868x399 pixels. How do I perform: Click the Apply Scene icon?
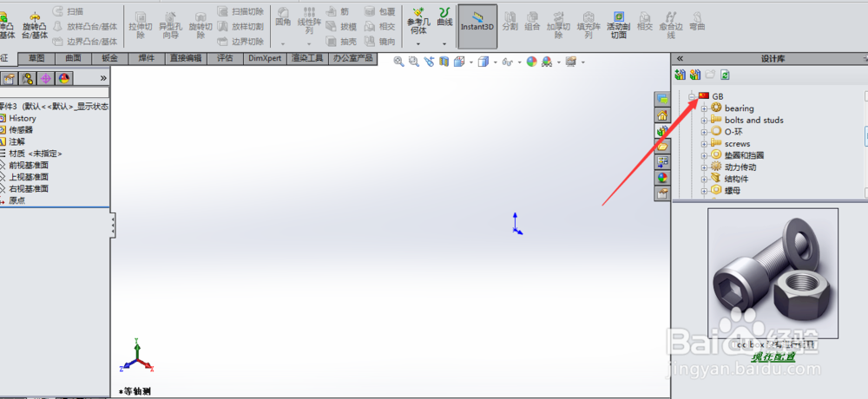pyautogui.click(x=547, y=62)
